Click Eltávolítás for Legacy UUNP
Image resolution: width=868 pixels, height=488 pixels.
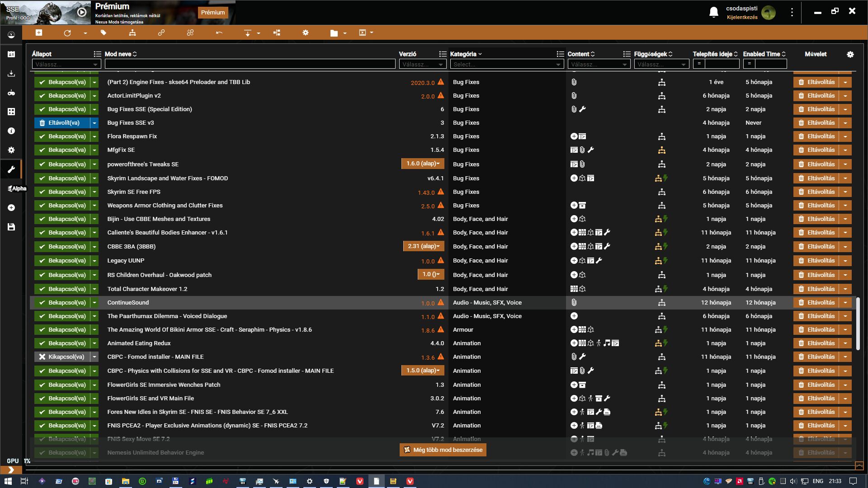click(816, 261)
